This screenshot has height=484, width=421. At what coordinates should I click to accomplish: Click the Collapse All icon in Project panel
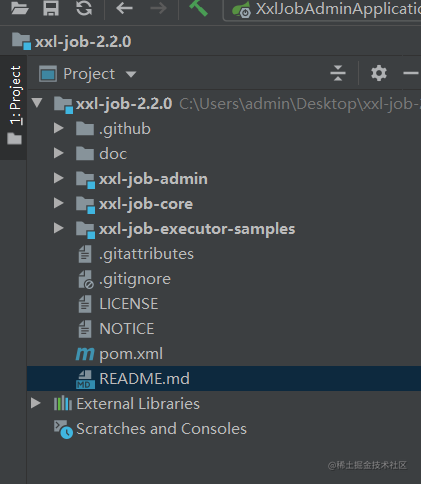click(338, 73)
